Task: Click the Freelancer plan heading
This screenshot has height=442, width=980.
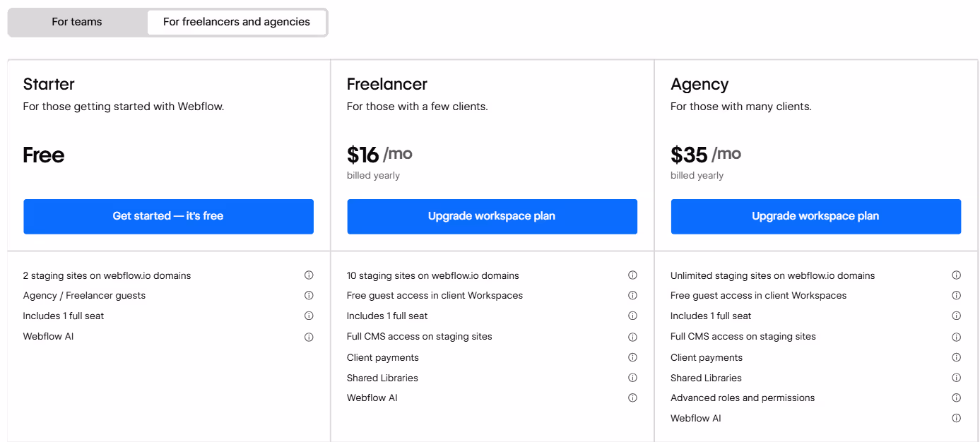Action: coord(386,84)
